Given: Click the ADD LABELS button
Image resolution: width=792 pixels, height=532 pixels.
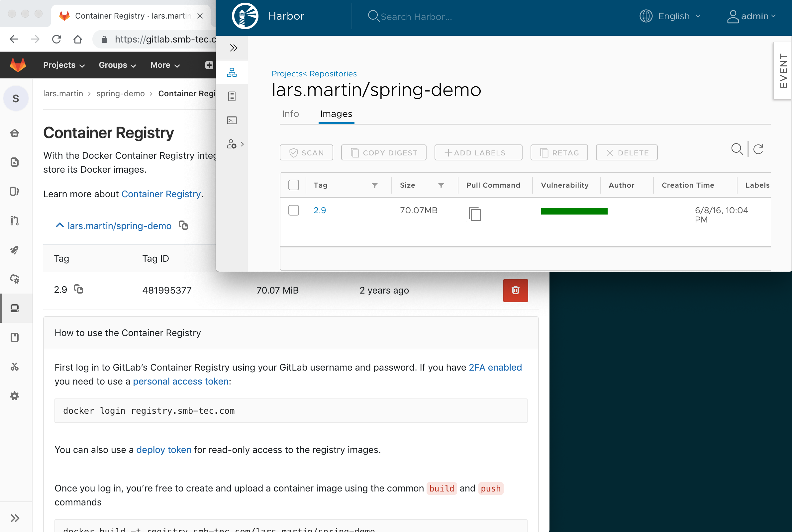Looking at the screenshot, I should point(478,153).
